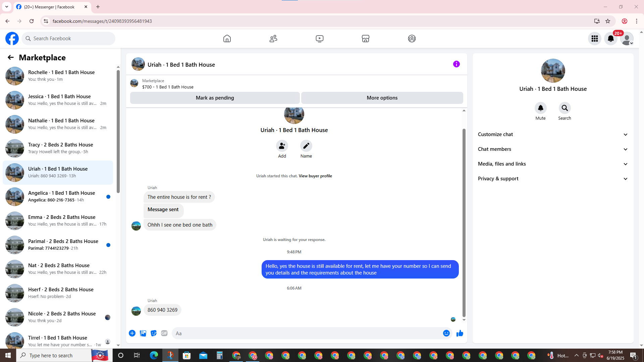Add people to the chat

coord(282,146)
